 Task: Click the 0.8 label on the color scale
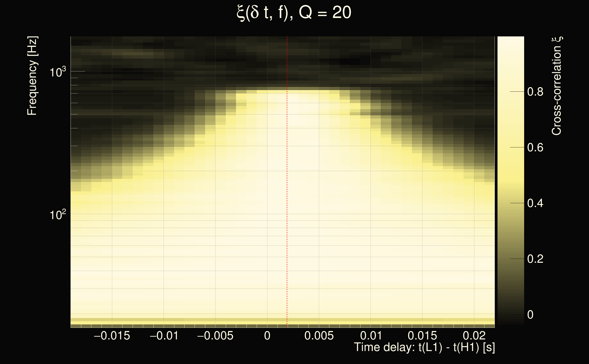(x=535, y=92)
